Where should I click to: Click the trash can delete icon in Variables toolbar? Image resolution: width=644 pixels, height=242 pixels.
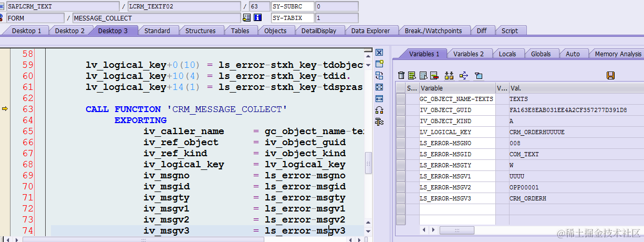(x=402, y=76)
